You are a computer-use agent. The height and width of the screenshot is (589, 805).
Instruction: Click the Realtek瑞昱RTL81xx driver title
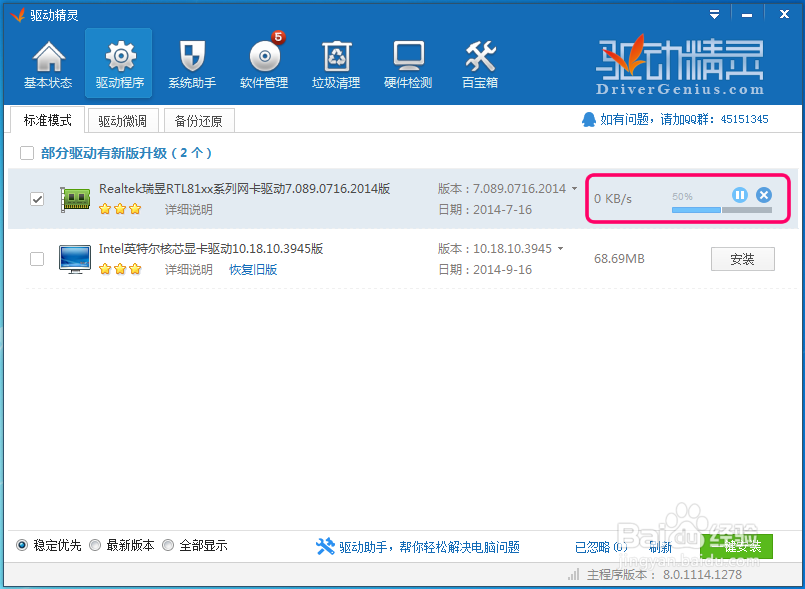[244, 188]
